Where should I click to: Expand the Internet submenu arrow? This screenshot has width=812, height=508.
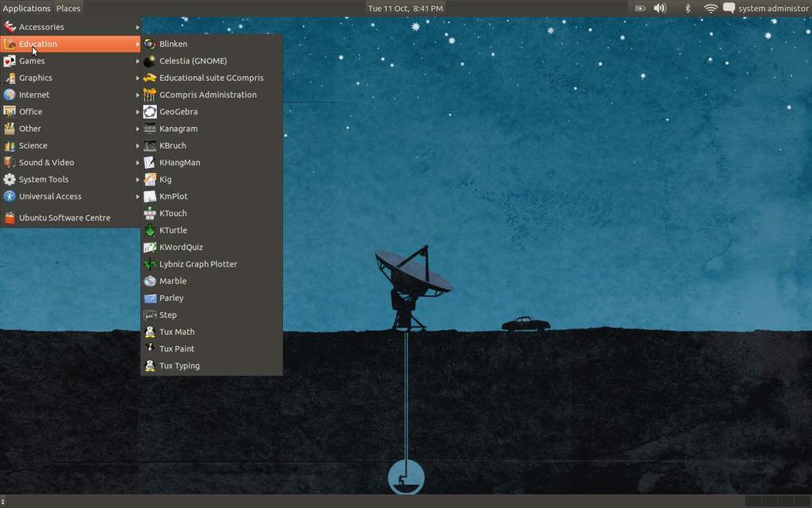(138, 95)
